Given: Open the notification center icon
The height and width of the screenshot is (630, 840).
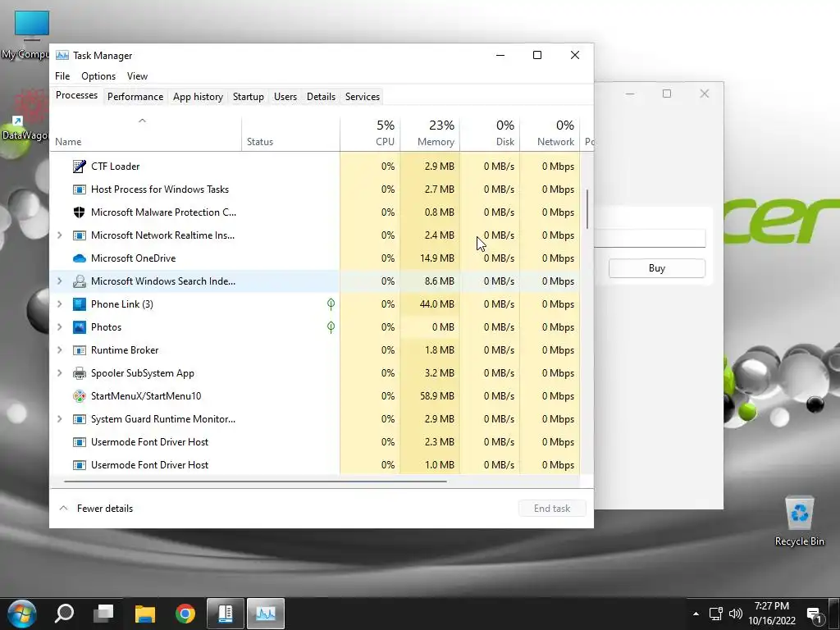Looking at the screenshot, I should pos(815,615).
